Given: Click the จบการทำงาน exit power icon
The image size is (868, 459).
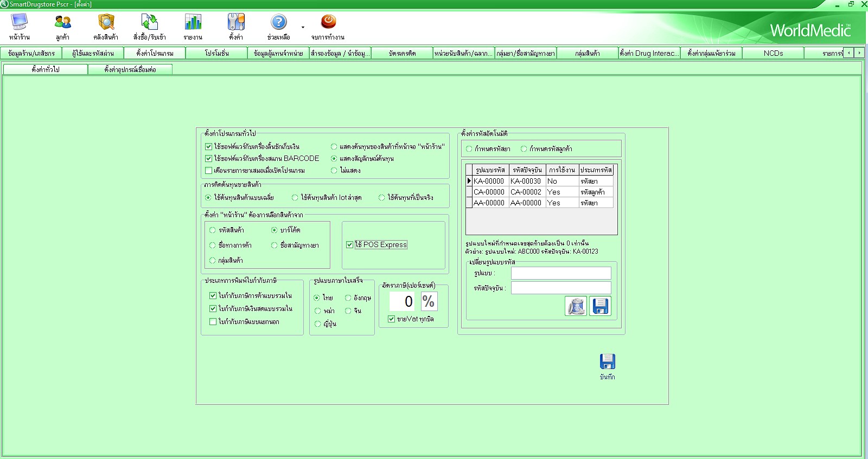Looking at the screenshot, I should pos(328,23).
